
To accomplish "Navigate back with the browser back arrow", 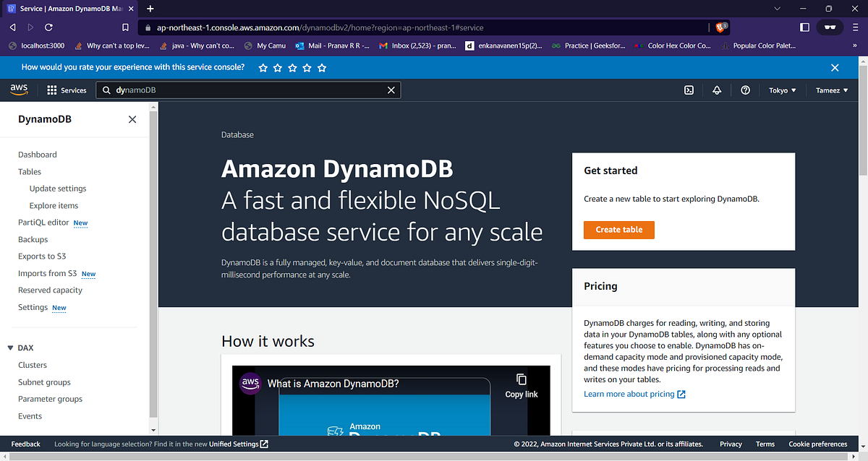I will pyautogui.click(x=12, y=27).
